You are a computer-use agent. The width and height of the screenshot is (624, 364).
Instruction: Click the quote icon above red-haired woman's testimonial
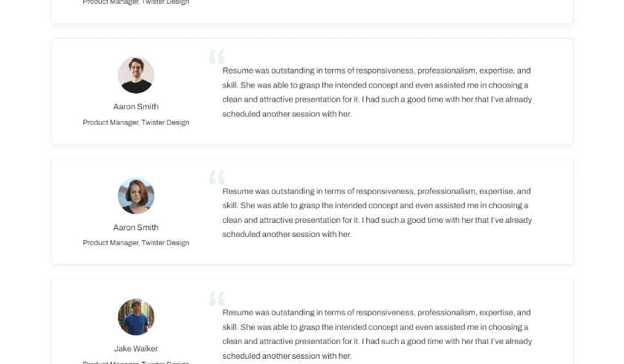[x=217, y=177]
